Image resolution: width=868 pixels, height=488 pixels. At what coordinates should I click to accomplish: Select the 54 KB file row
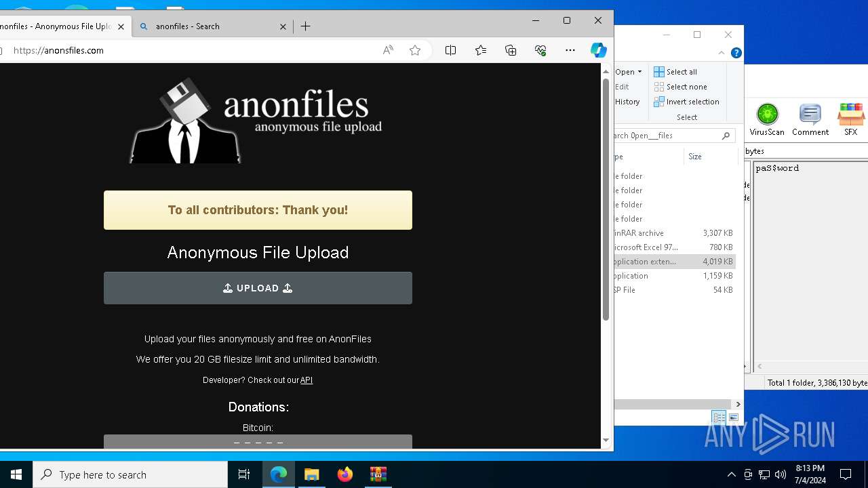[x=674, y=290]
